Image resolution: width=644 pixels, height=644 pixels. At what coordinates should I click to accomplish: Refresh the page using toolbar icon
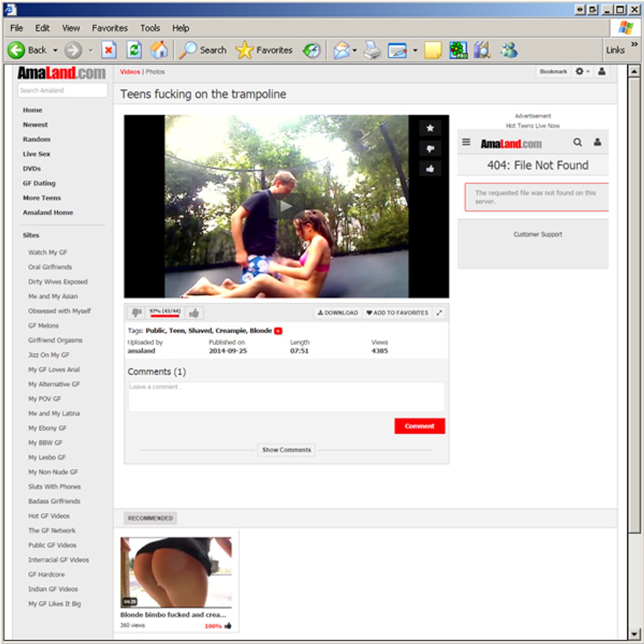click(x=134, y=50)
